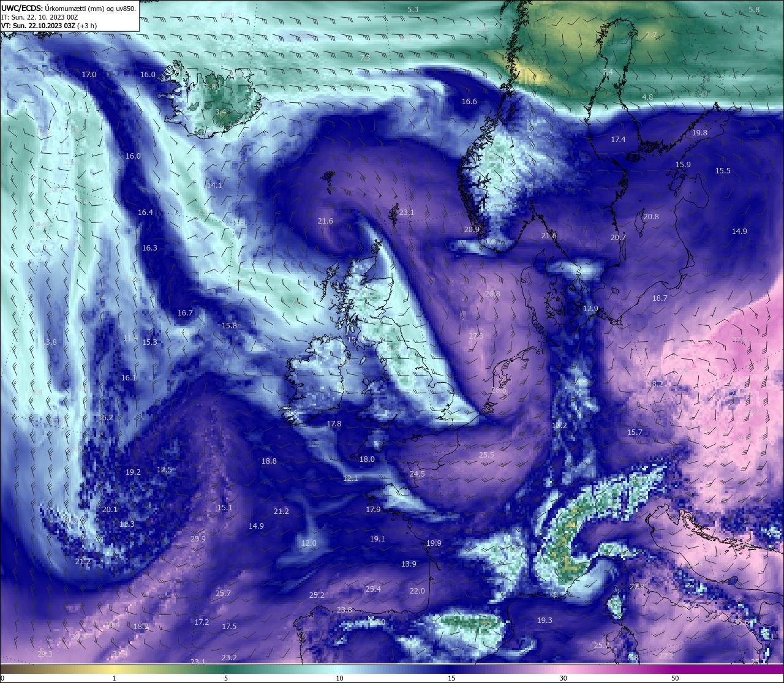Click the map value 13.9
This screenshot has width=784, height=683.
[409, 564]
